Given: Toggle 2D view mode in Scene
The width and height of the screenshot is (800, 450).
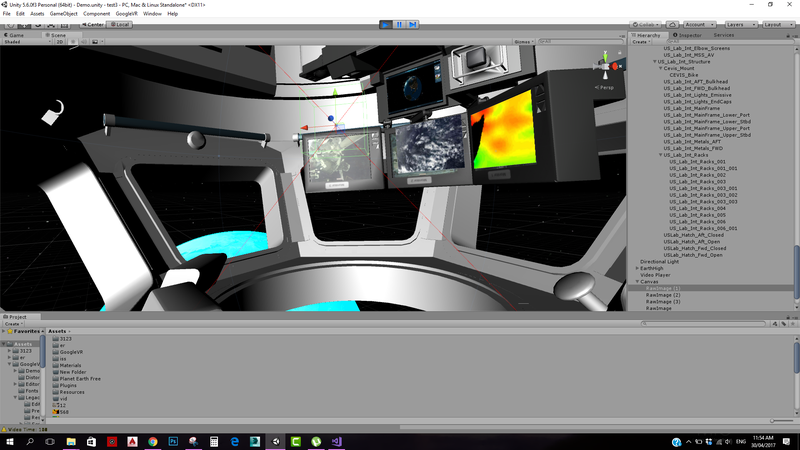Looking at the screenshot, I should [x=59, y=42].
